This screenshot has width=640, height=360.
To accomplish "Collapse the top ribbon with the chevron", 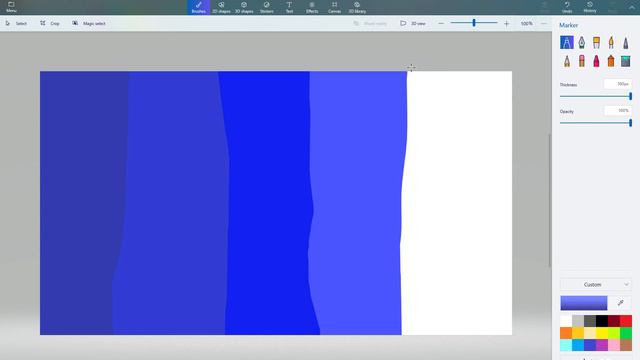I will point(631,7).
